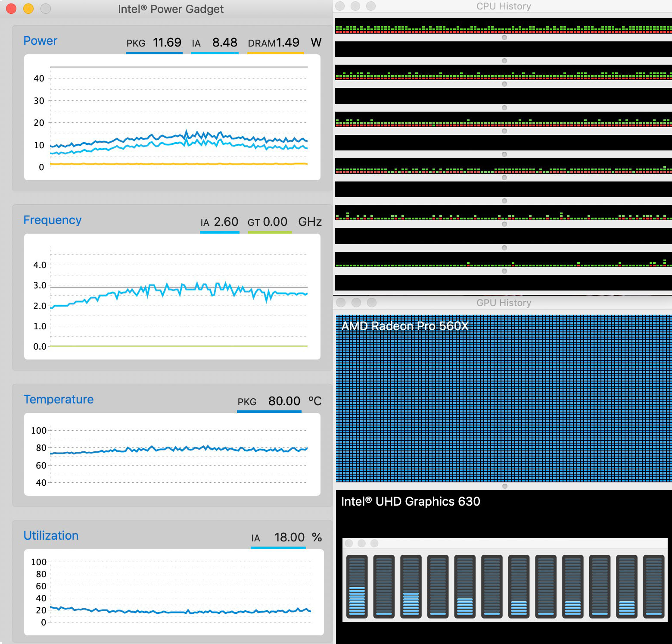Click the first core bar in CPU usage meter

point(357,586)
